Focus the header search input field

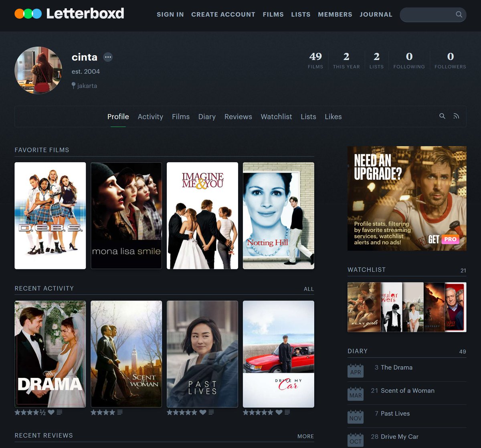(433, 14)
